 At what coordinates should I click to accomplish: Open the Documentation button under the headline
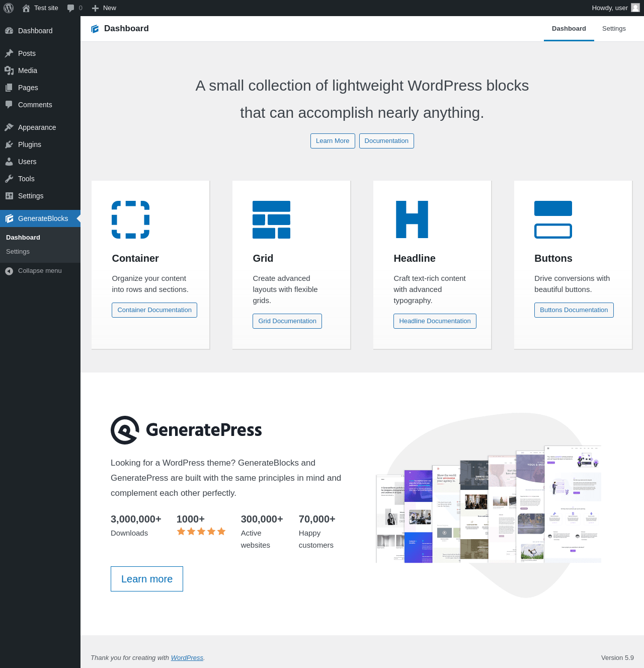click(x=386, y=141)
